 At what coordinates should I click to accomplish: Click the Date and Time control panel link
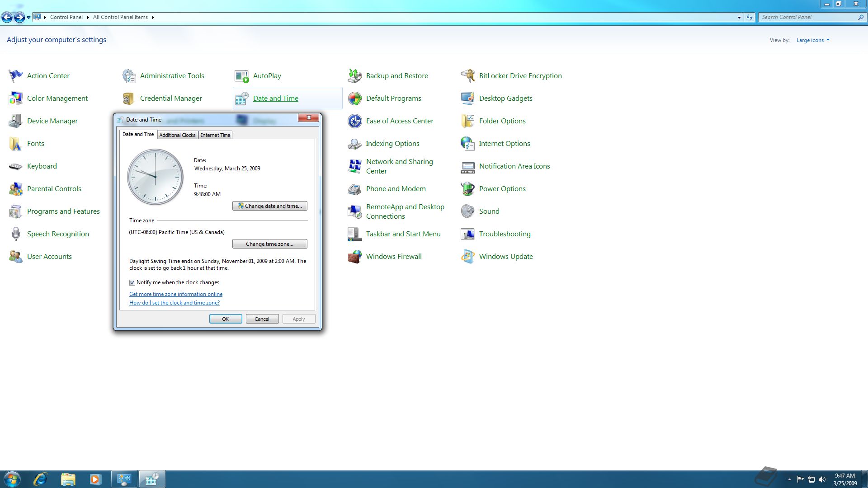click(x=276, y=99)
